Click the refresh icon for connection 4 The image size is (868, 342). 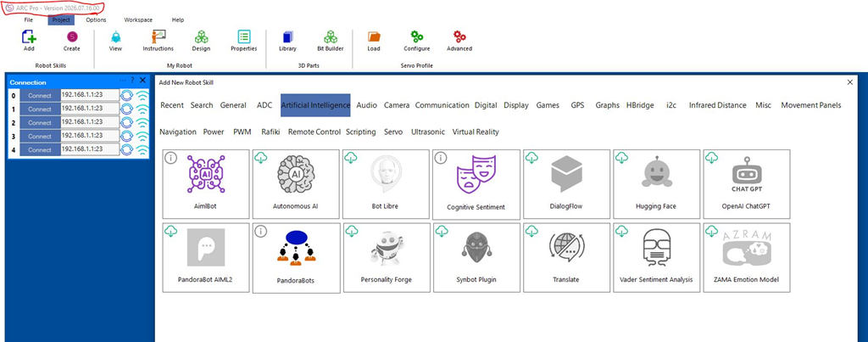click(x=127, y=149)
